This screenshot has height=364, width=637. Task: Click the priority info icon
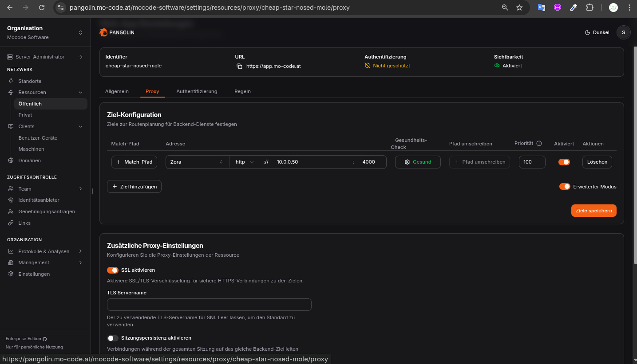[x=539, y=144]
